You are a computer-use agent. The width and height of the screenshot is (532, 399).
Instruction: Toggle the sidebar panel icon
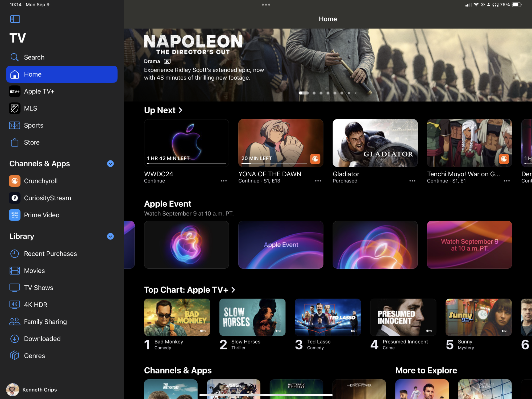[15, 19]
